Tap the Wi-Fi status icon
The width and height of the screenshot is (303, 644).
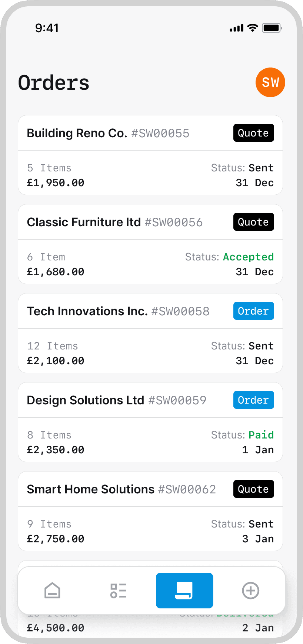[x=253, y=28]
